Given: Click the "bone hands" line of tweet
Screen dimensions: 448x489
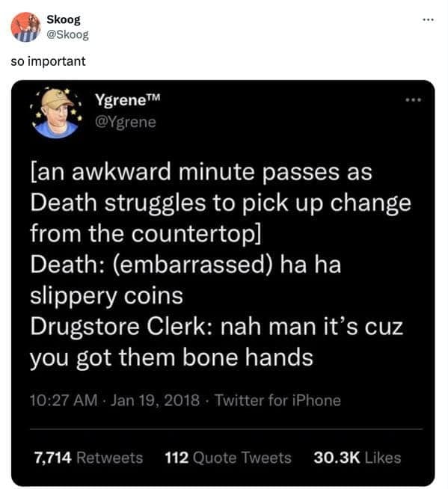Looking at the screenshot, I should [x=171, y=357].
